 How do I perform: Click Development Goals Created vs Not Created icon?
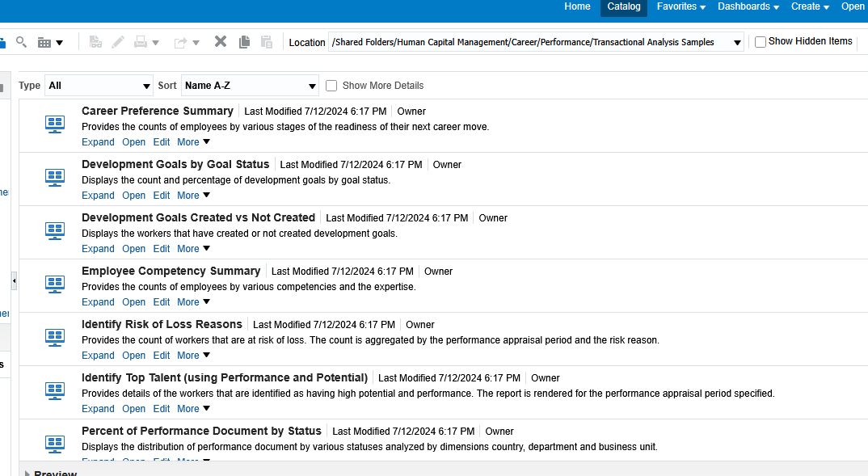coord(55,231)
